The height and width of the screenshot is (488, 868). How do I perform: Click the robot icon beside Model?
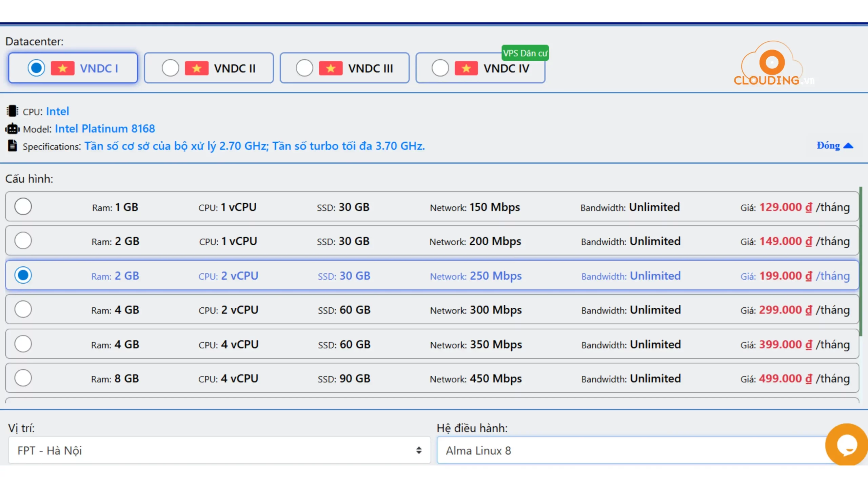coord(12,128)
